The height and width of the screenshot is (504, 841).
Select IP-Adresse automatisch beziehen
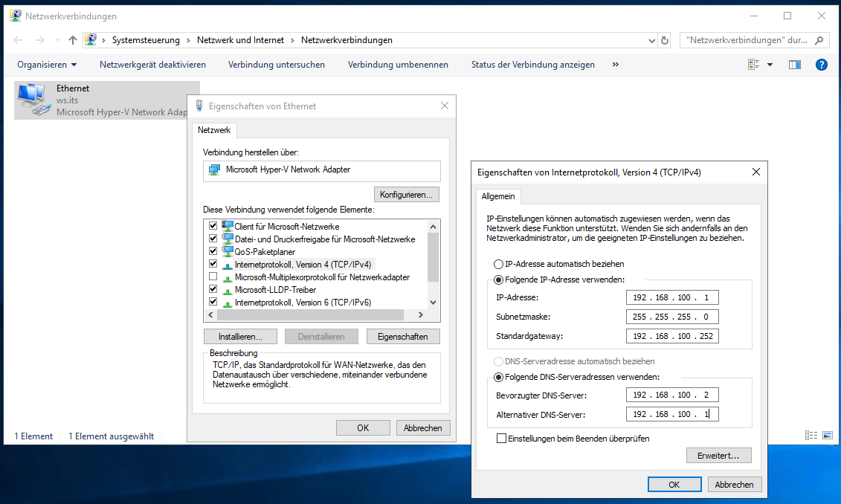coord(498,264)
